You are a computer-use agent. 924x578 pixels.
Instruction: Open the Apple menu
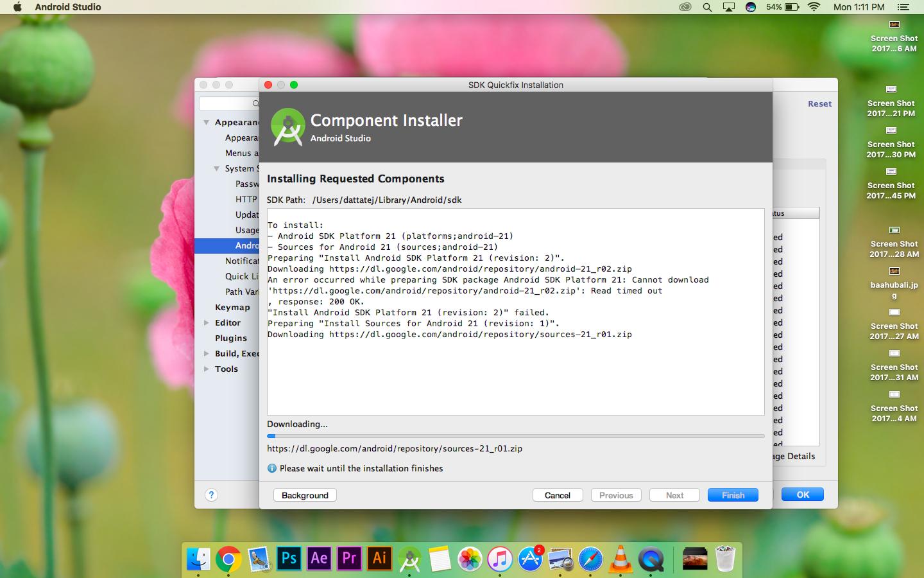[x=17, y=7]
